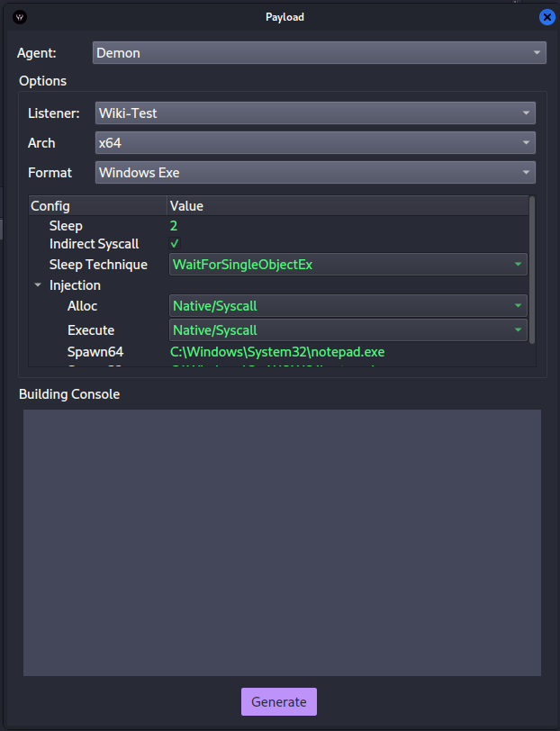Click the config table vertical scrollbar
The height and width of the screenshot is (731, 560).
point(532,270)
